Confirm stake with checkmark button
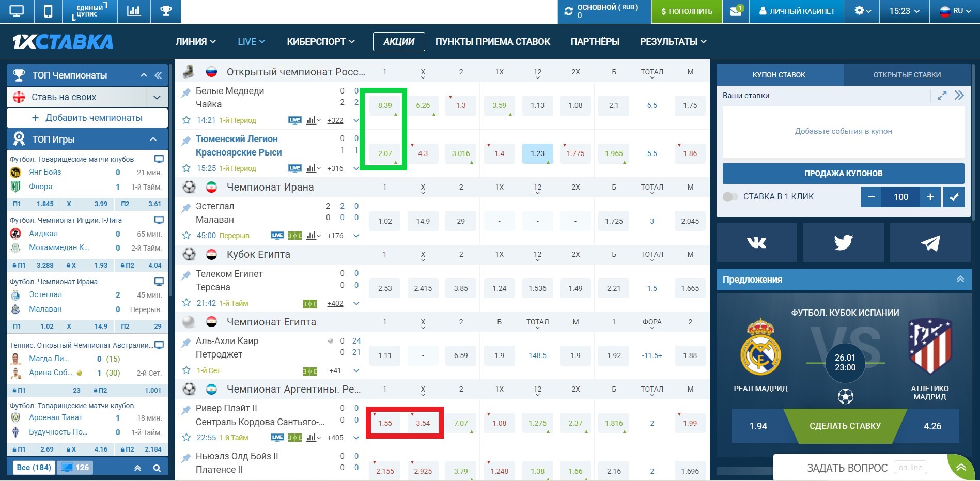This screenshot has height=481, width=980. click(x=954, y=197)
